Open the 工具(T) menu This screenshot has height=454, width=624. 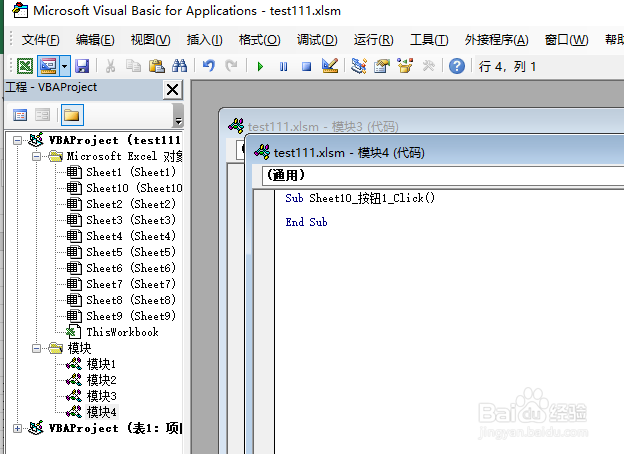[x=429, y=40]
